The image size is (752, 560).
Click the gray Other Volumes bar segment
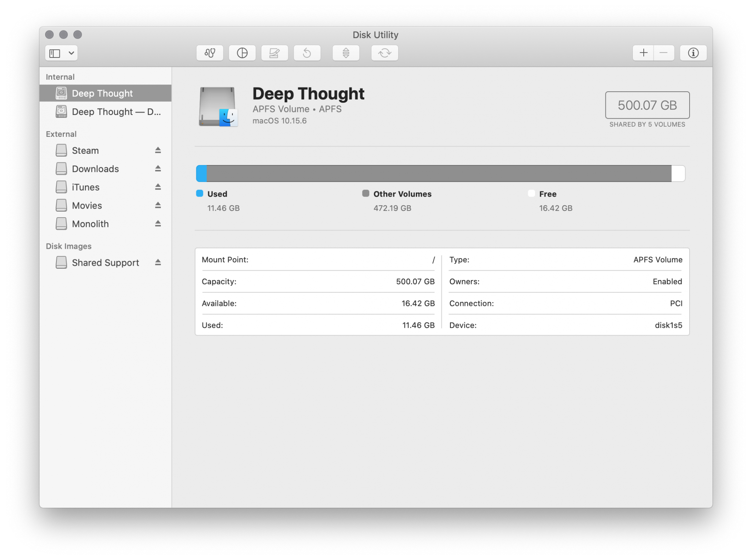(x=439, y=173)
